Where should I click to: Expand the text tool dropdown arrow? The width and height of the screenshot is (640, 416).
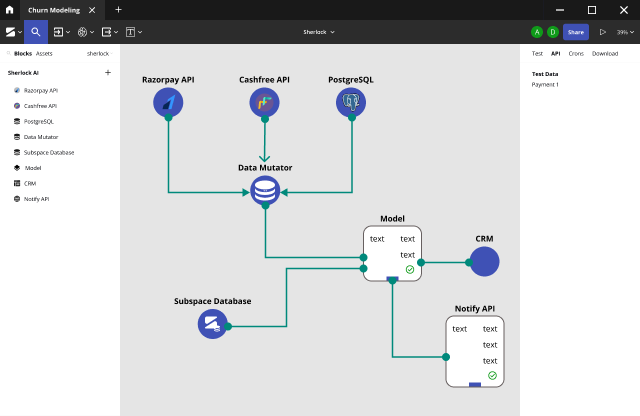[140, 32]
